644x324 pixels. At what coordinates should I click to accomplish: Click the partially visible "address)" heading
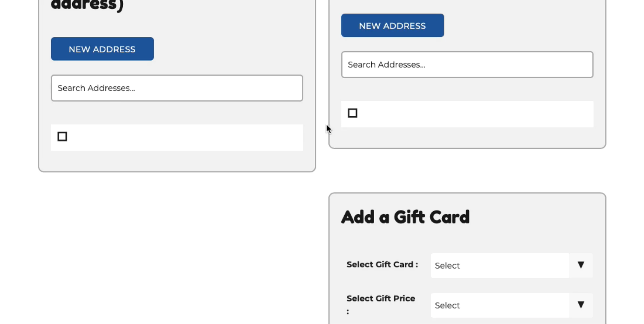(x=87, y=5)
